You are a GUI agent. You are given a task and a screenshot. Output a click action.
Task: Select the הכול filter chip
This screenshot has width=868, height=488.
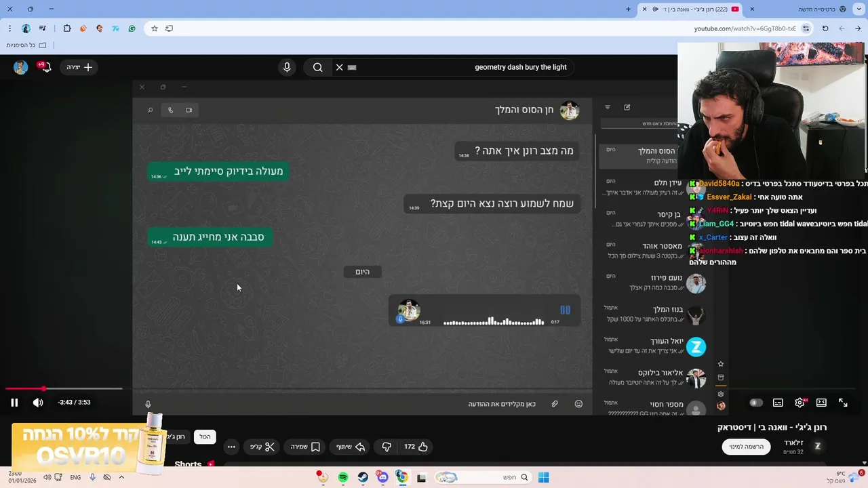[x=205, y=437]
